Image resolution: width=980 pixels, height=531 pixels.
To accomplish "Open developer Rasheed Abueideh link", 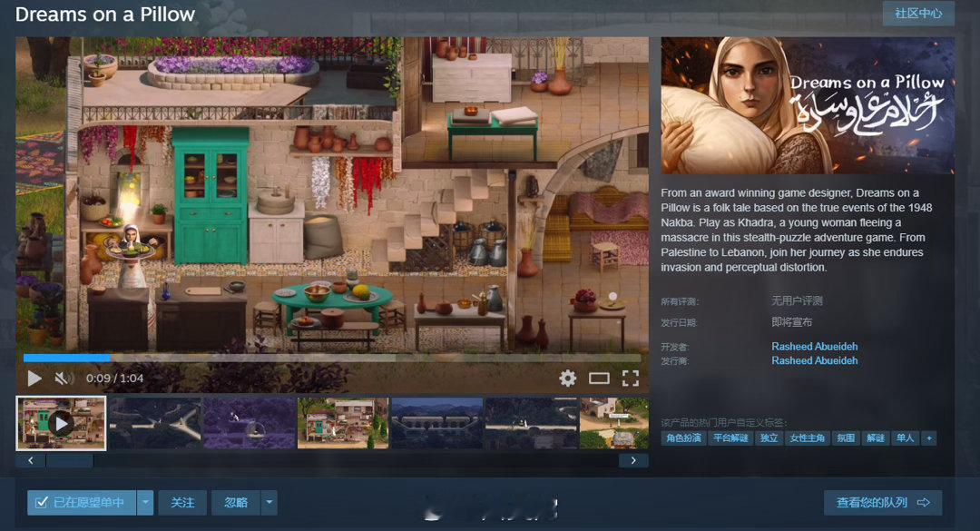I will [814, 346].
